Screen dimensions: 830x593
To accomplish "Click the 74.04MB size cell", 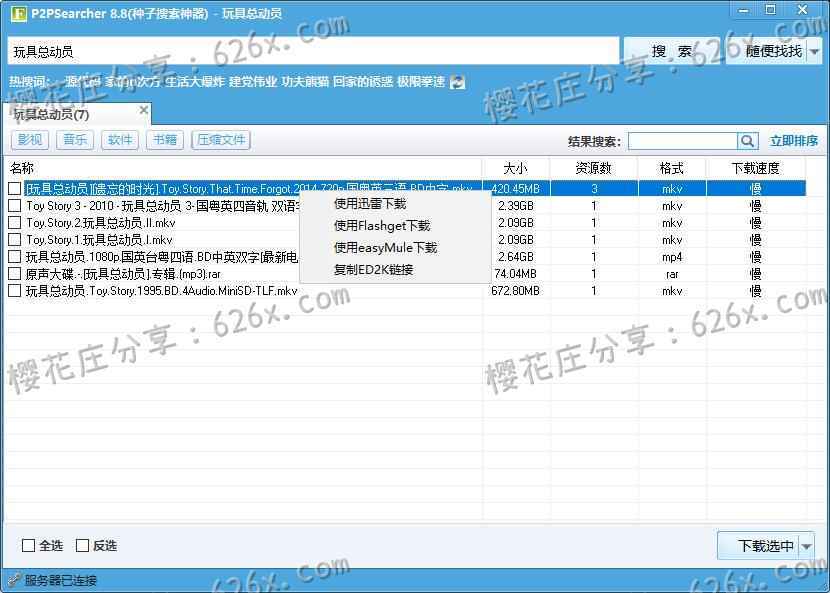I will click(516, 274).
